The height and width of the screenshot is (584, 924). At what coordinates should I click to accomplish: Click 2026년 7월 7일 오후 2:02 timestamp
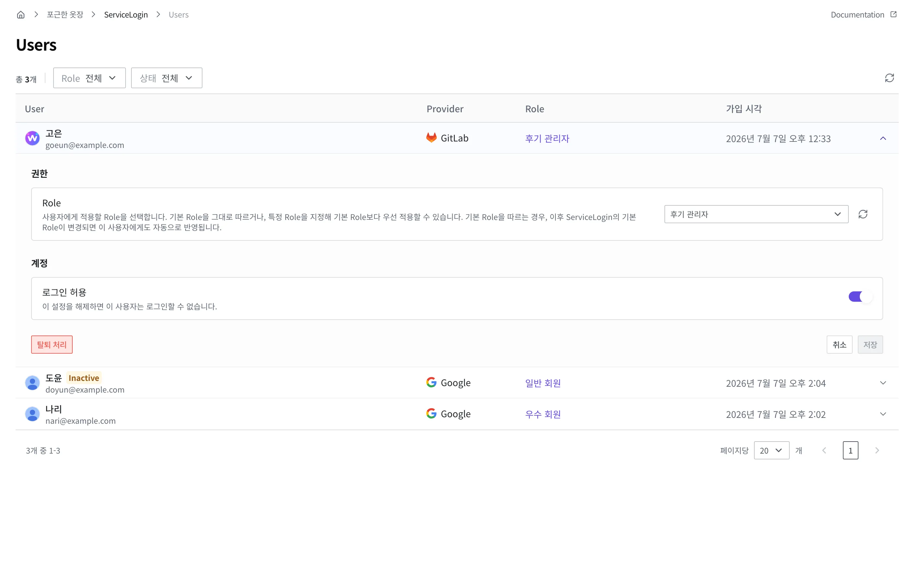(775, 414)
